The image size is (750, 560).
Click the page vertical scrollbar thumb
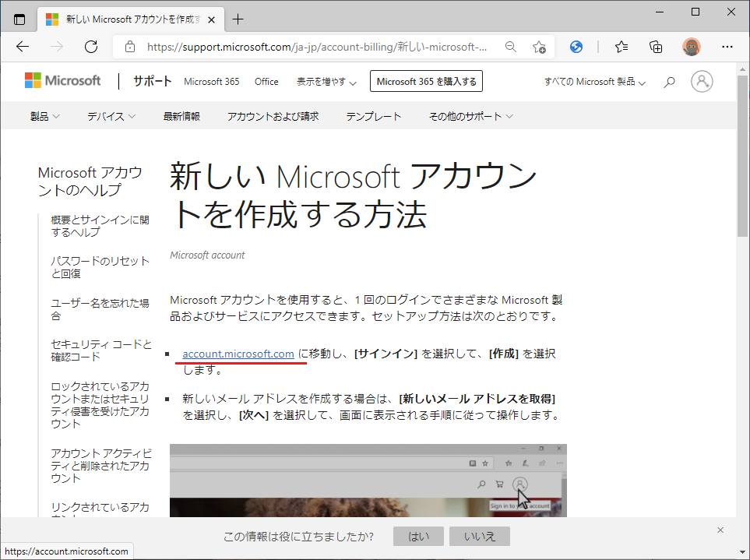[742, 156]
